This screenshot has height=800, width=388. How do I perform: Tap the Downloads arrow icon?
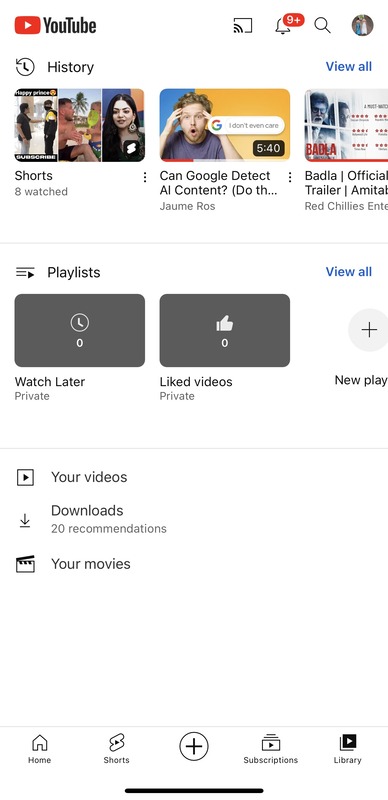coord(25,520)
